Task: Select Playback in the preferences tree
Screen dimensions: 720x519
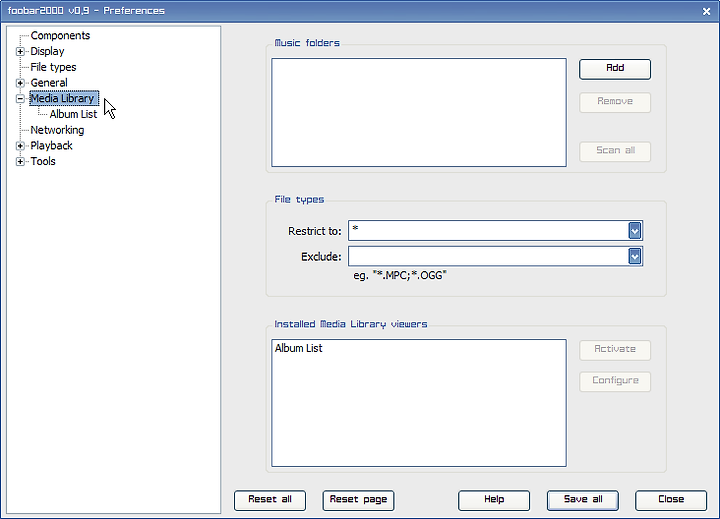Action: tap(51, 146)
